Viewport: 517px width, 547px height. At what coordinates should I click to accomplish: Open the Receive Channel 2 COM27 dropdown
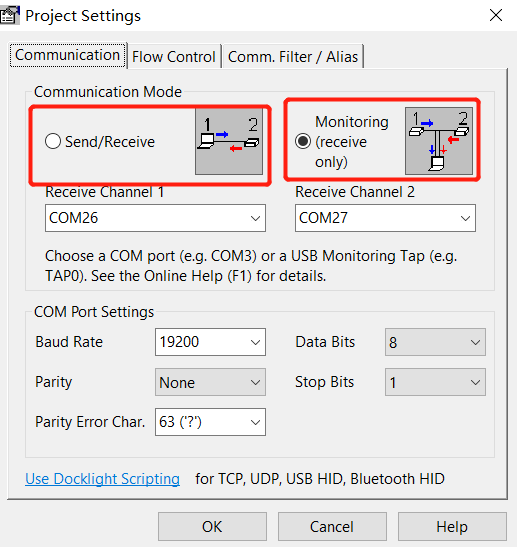(385, 218)
